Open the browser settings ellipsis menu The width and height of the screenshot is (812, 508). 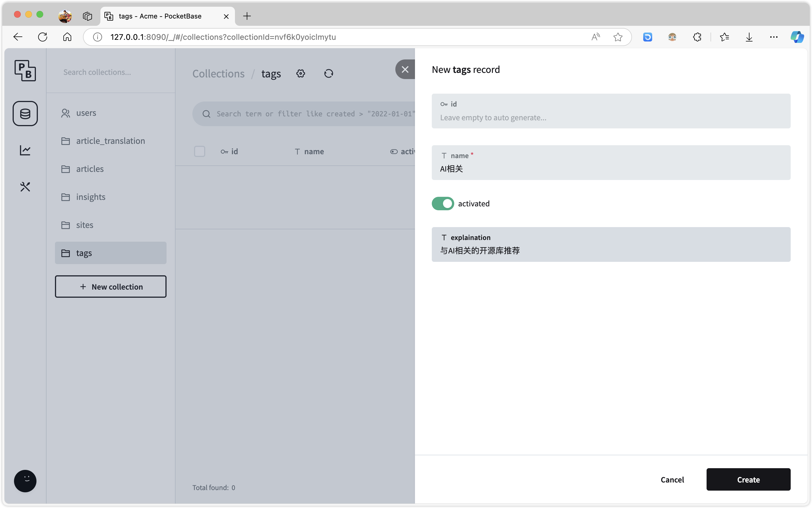pyautogui.click(x=773, y=37)
